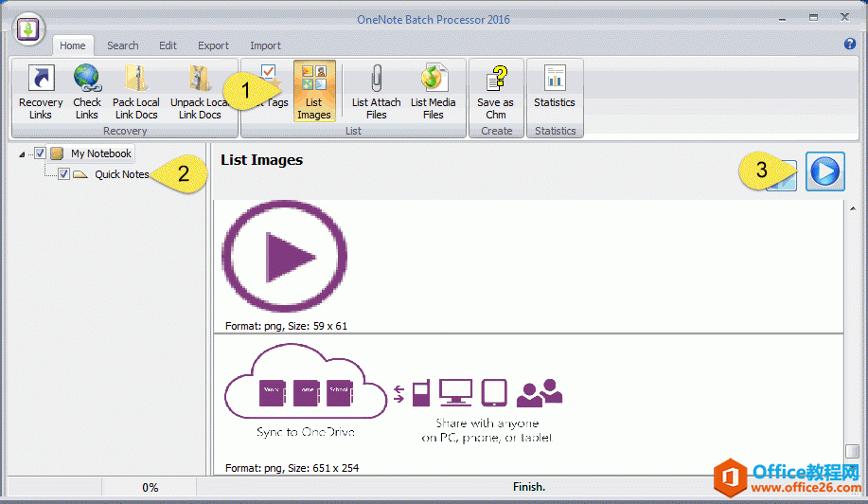
Task: Open List Attach Files
Action: point(376,92)
